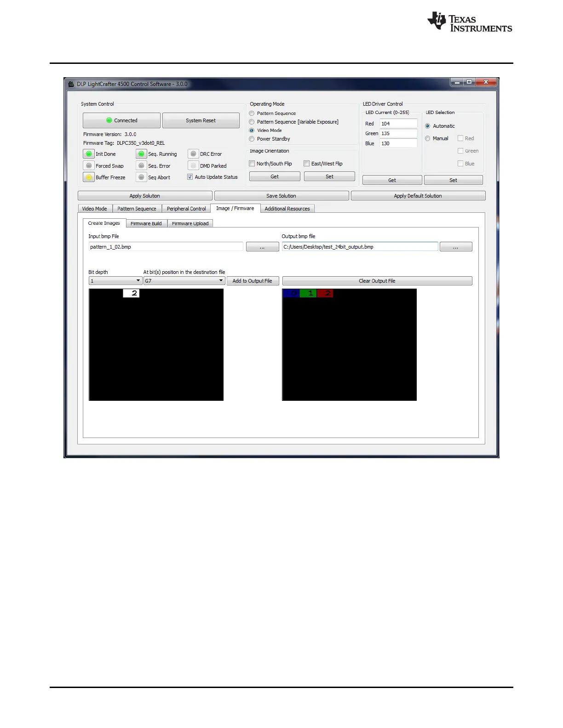Click the green pattern 1 swatch
The width and height of the screenshot is (563, 728).
point(308,293)
